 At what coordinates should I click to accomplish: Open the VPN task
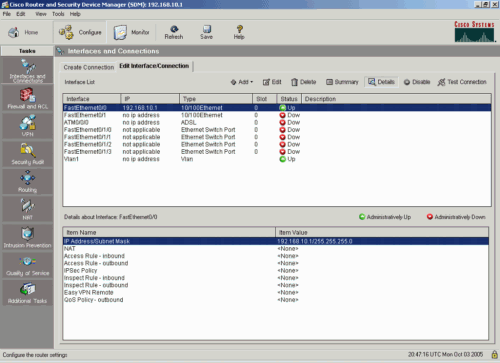tap(28, 126)
